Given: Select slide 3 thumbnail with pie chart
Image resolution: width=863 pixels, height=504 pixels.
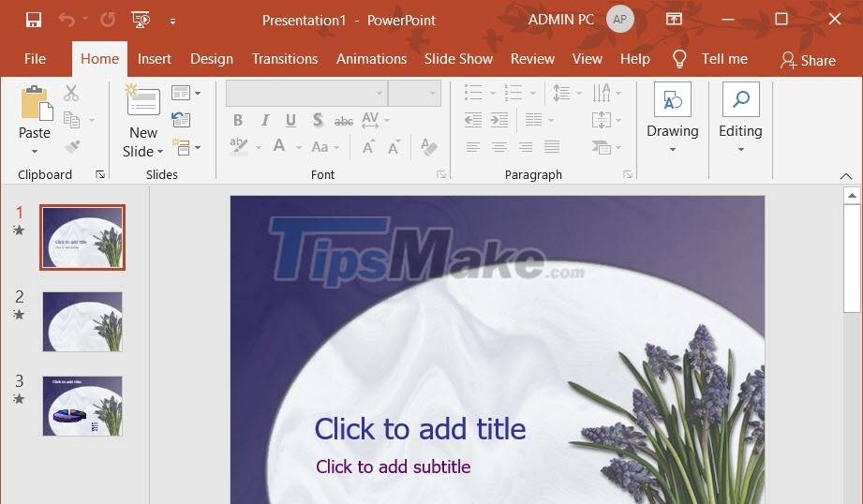Looking at the screenshot, I should click(82, 406).
